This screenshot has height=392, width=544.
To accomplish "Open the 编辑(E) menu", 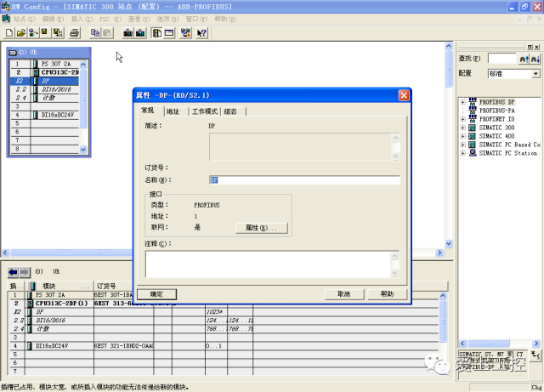I will click(x=53, y=19).
